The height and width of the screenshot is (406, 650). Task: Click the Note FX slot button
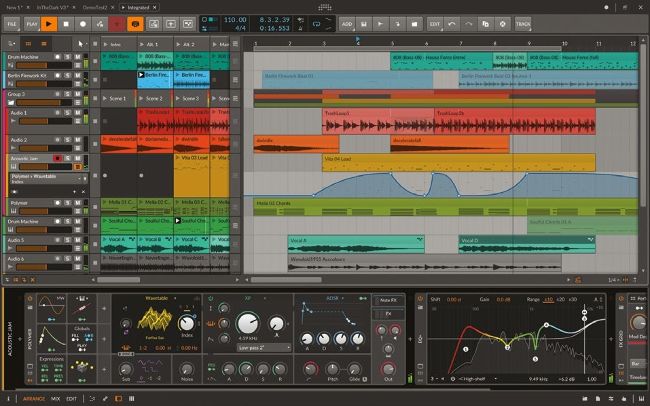click(x=388, y=300)
